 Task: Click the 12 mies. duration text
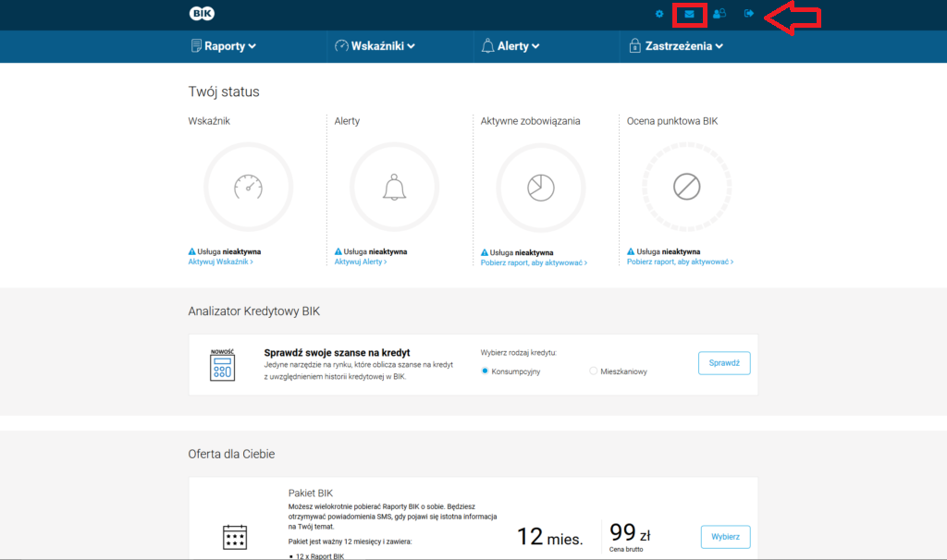click(x=549, y=537)
